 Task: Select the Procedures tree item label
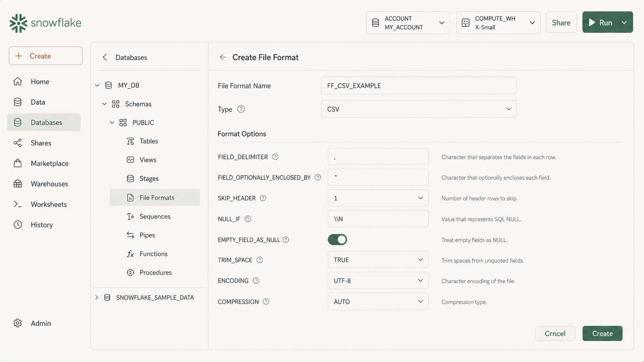[156, 272]
